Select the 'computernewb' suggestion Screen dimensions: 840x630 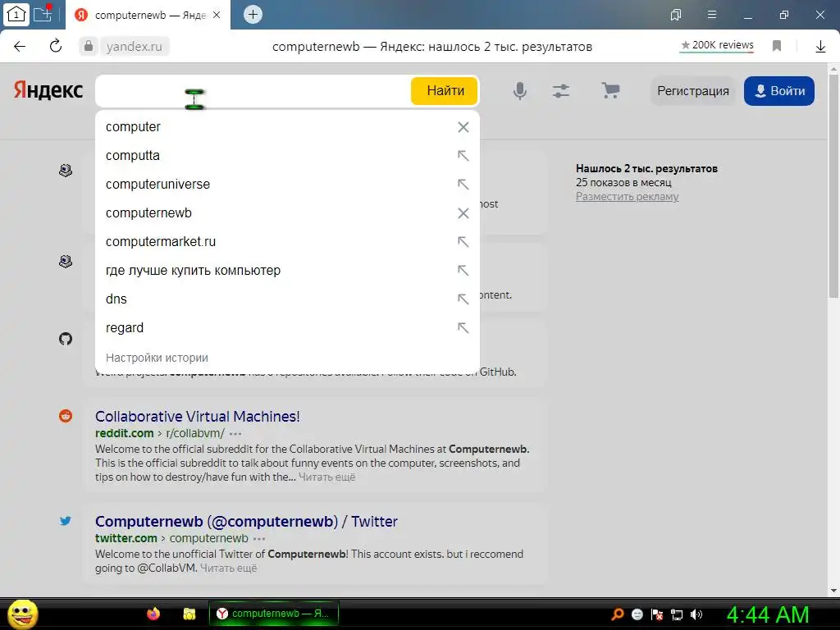pos(287,213)
